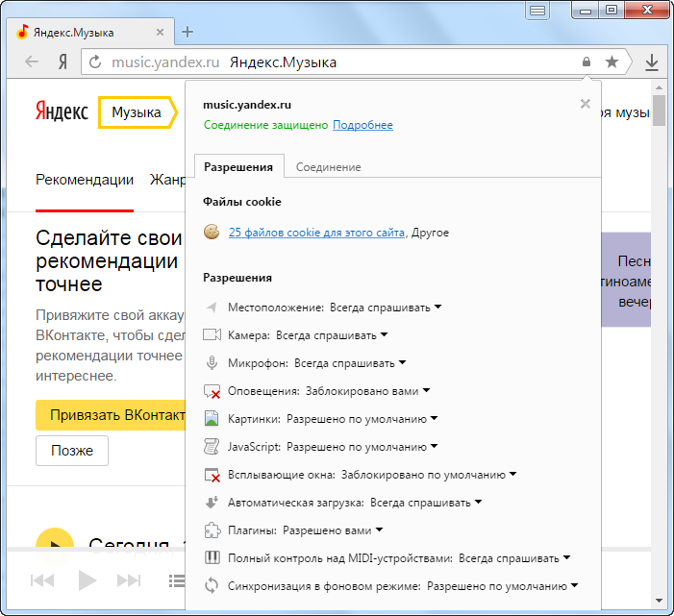The image size is (674, 616).
Task: Open the 25 файлов cookie link
Action: tap(316, 233)
